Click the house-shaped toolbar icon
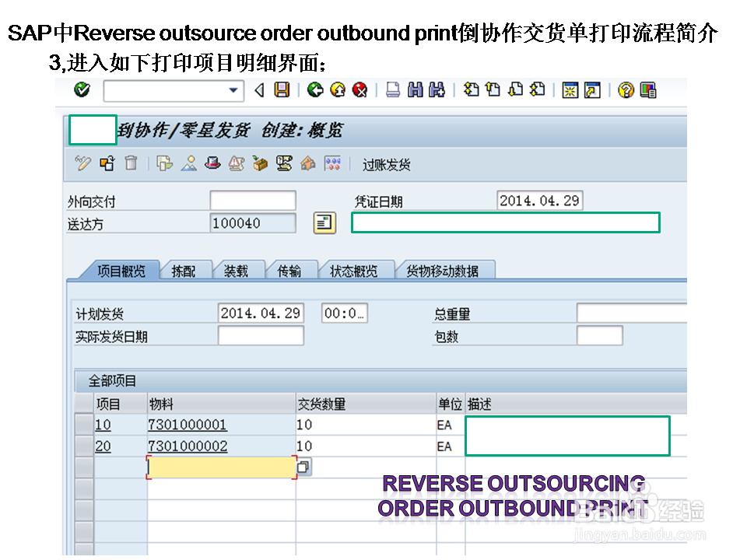The width and height of the screenshot is (747, 560). [308, 163]
